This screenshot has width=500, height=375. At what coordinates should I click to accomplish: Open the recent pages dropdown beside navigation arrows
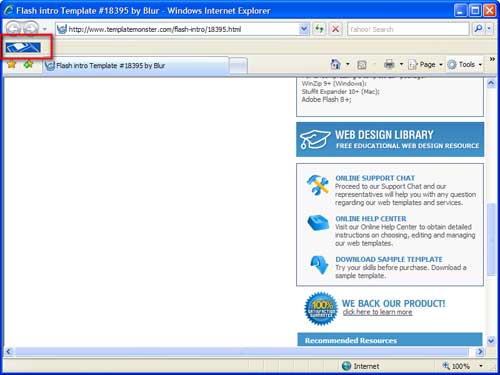coord(45,29)
